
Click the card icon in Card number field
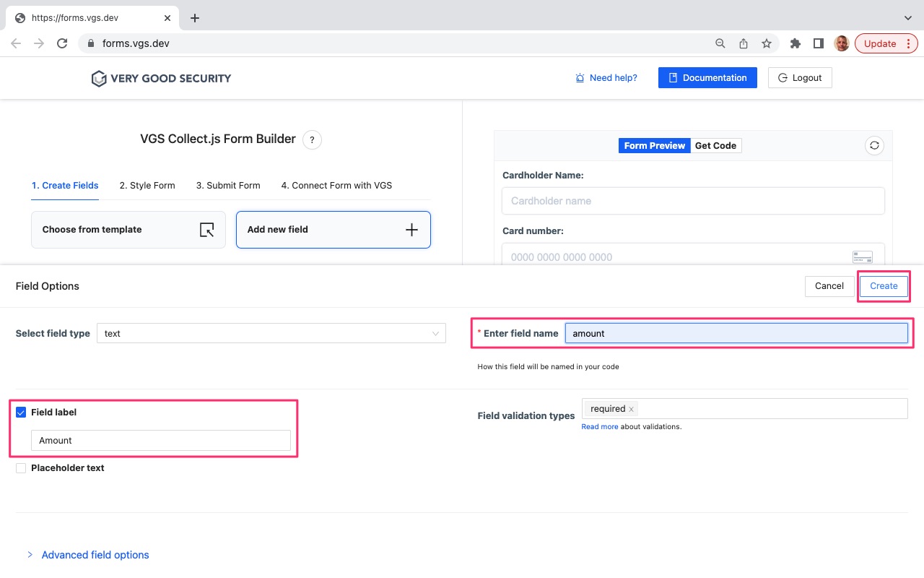[863, 257]
